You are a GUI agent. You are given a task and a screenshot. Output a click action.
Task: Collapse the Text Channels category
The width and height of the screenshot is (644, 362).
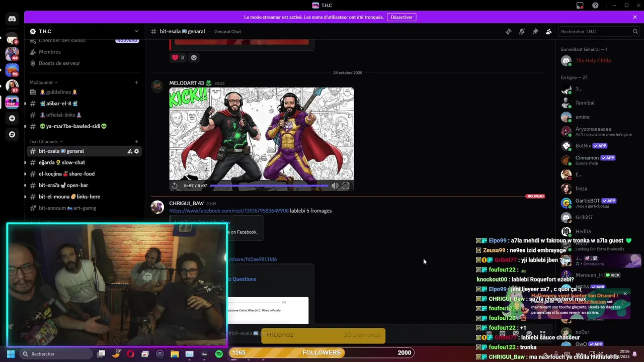pyautogui.click(x=46, y=141)
